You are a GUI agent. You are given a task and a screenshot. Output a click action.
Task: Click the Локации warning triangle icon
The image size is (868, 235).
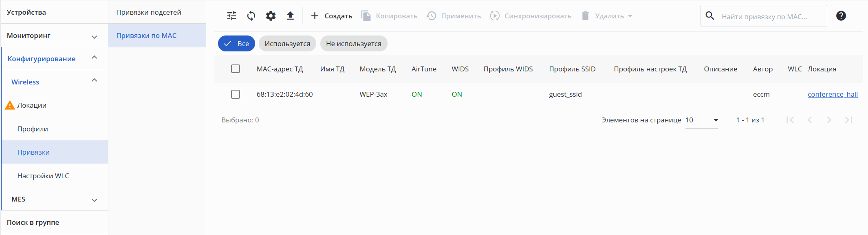[10, 105]
